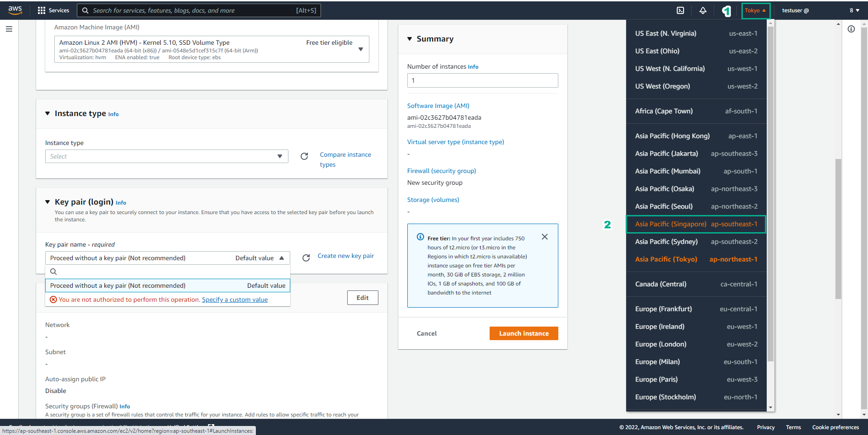Click the search magnifier in key pair dropdown
The image size is (868, 435).
(53, 271)
